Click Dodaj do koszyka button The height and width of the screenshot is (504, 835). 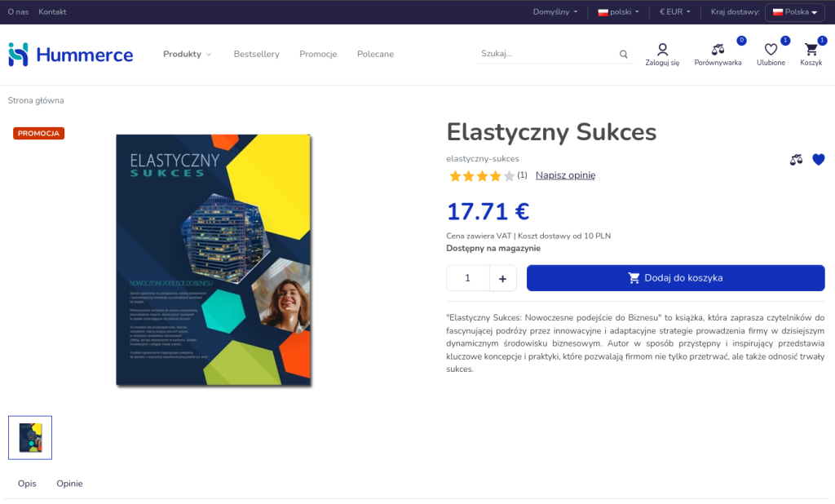pos(675,278)
